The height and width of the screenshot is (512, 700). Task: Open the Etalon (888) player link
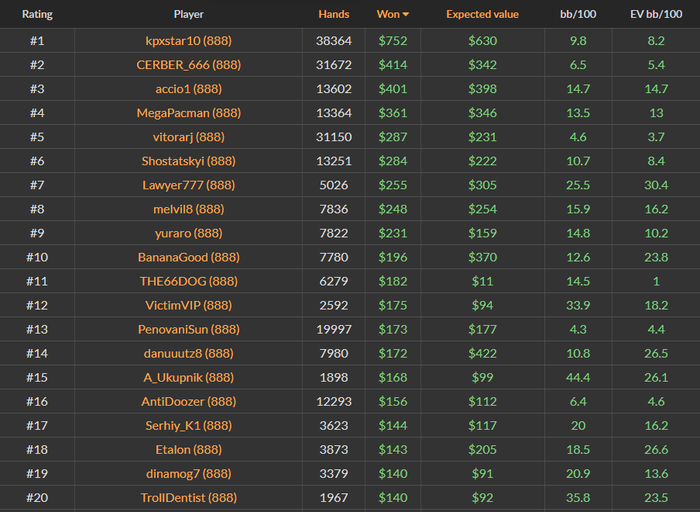(x=188, y=449)
